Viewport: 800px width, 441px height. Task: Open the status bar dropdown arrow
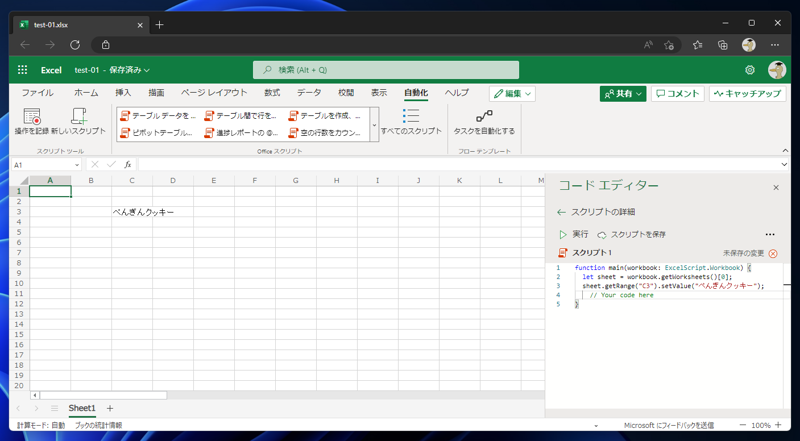coord(596,425)
